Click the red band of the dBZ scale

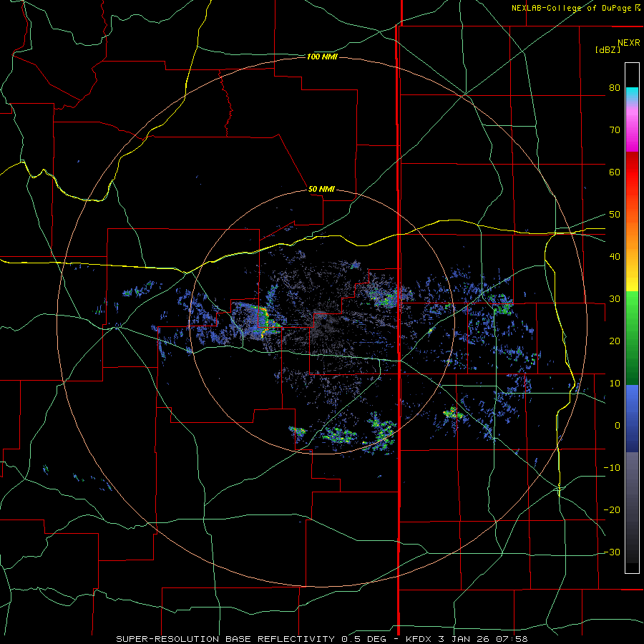[x=632, y=172]
